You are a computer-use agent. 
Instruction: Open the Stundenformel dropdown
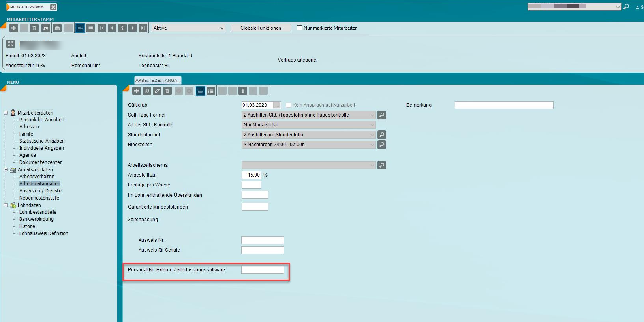point(308,135)
